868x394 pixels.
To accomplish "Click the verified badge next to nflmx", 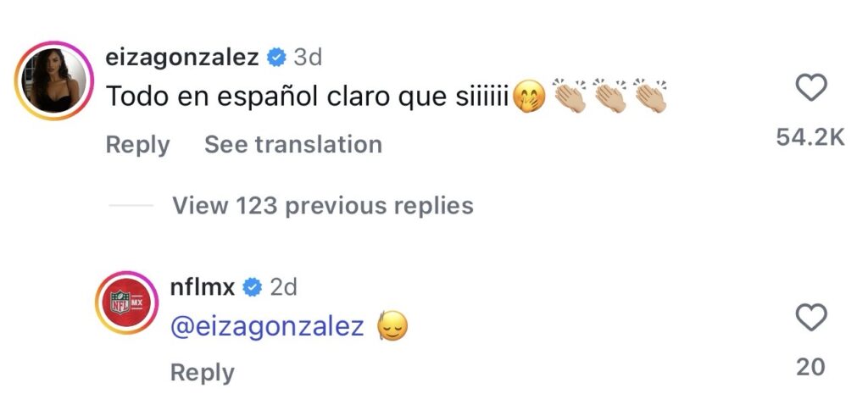I will point(252,287).
